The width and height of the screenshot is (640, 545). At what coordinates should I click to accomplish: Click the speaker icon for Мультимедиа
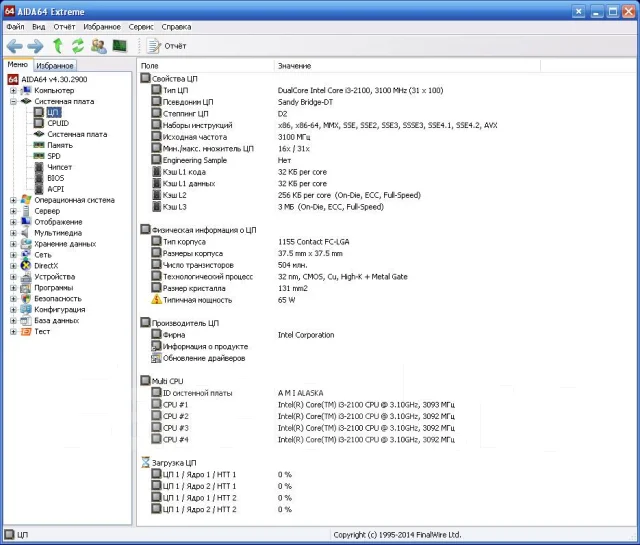point(26,233)
